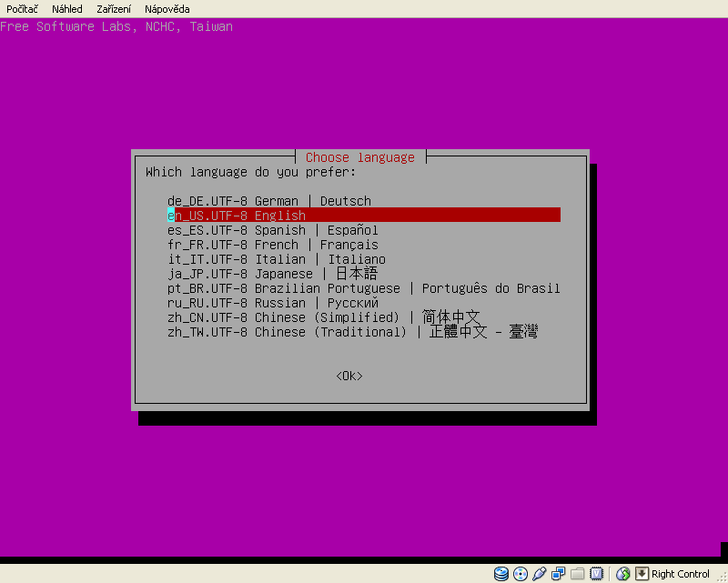This screenshot has width=728, height=583.
Task: Select pt_BR.UTF-8 Brazilian Portuguese
Action: [x=363, y=288]
